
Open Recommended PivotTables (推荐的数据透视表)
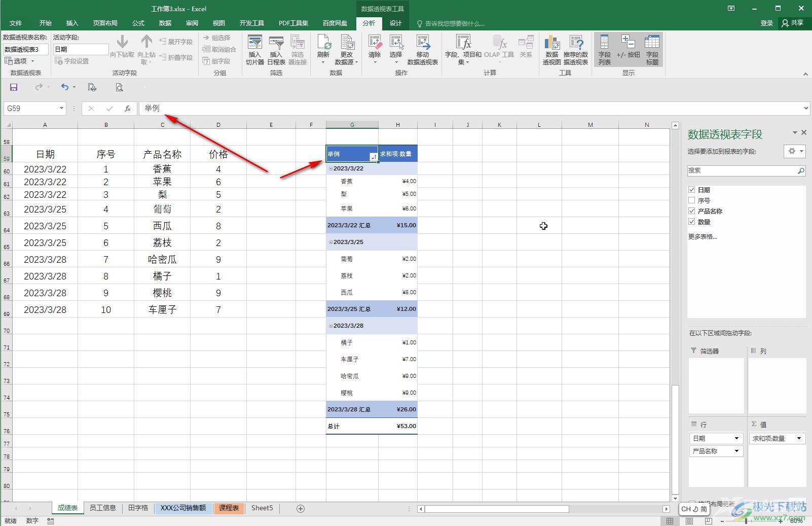click(575, 50)
